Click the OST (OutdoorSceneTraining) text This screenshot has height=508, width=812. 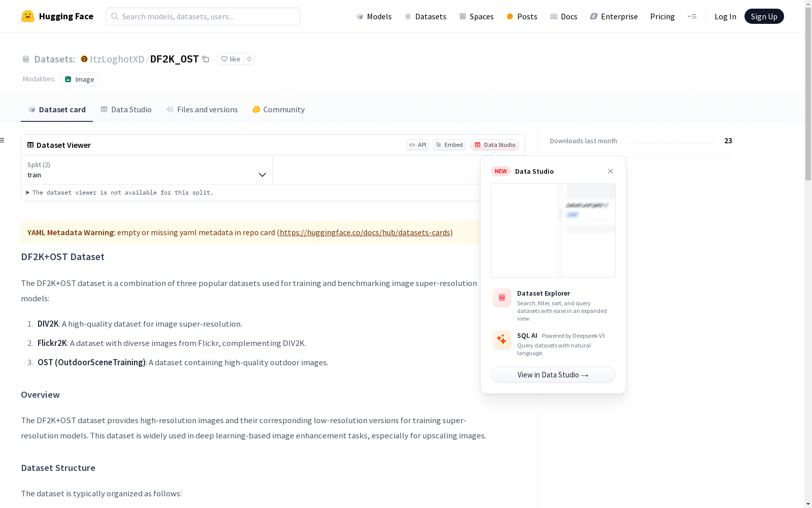pos(91,362)
